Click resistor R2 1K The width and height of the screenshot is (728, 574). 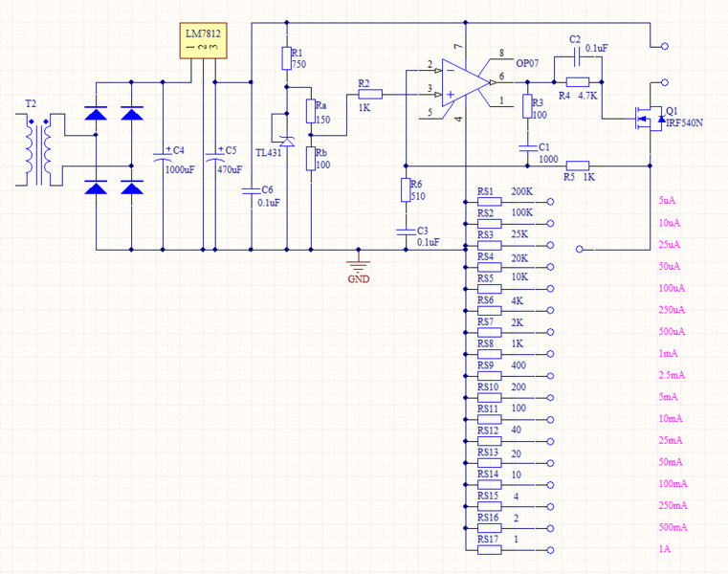[369, 94]
